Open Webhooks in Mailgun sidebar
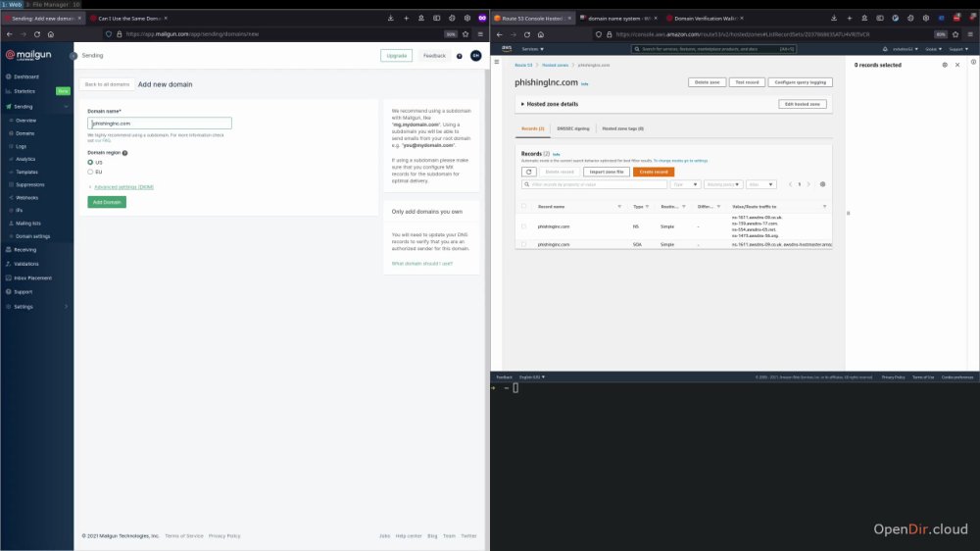The image size is (980, 551). 26,198
